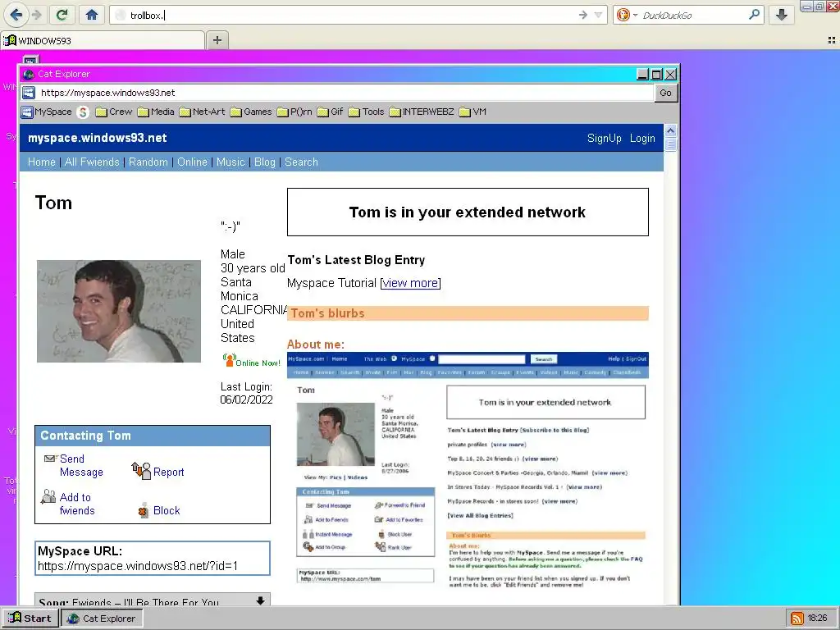Viewport: 840px width, 630px height.
Task: Click the song download arrow icon
Action: (260, 601)
